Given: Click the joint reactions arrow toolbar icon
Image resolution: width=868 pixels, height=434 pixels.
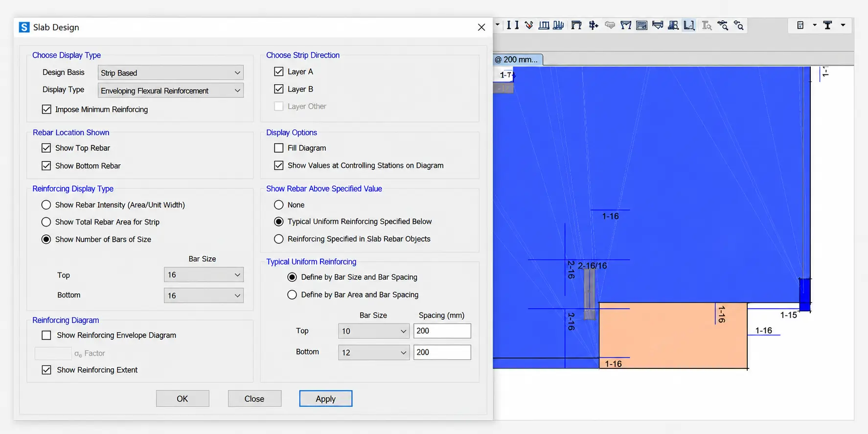Looking at the screenshot, I should [x=594, y=25].
